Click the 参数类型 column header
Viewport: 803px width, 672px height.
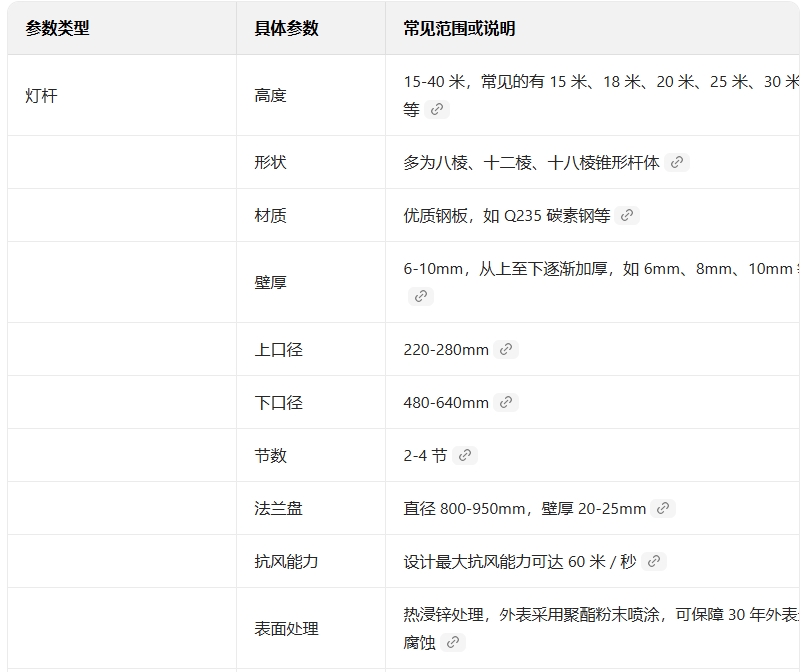[58, 29]
